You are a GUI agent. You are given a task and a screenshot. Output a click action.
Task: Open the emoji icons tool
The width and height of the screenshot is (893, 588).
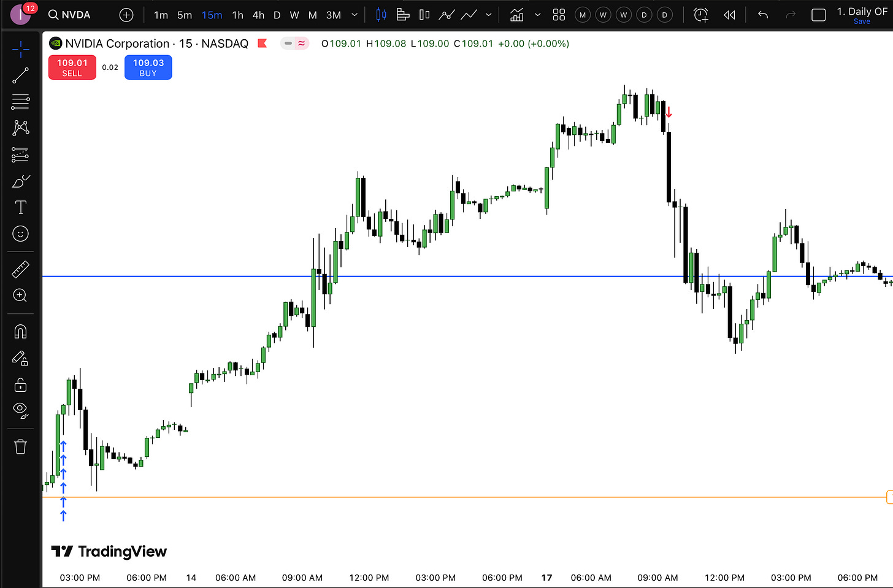[x=20, y=234]
